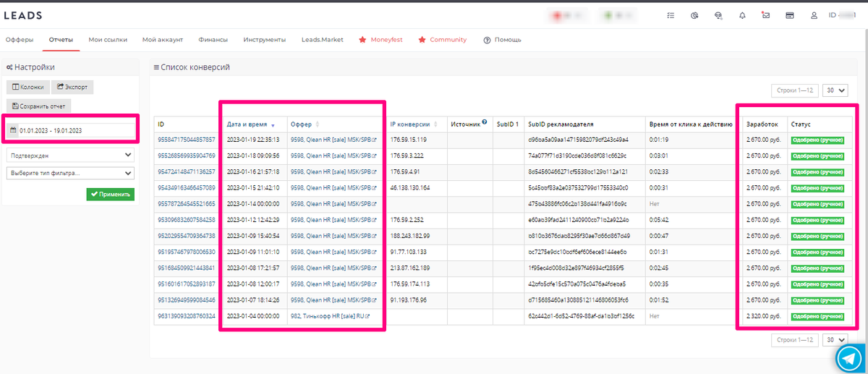Open the Офферы tab

[x=20, y=40]
